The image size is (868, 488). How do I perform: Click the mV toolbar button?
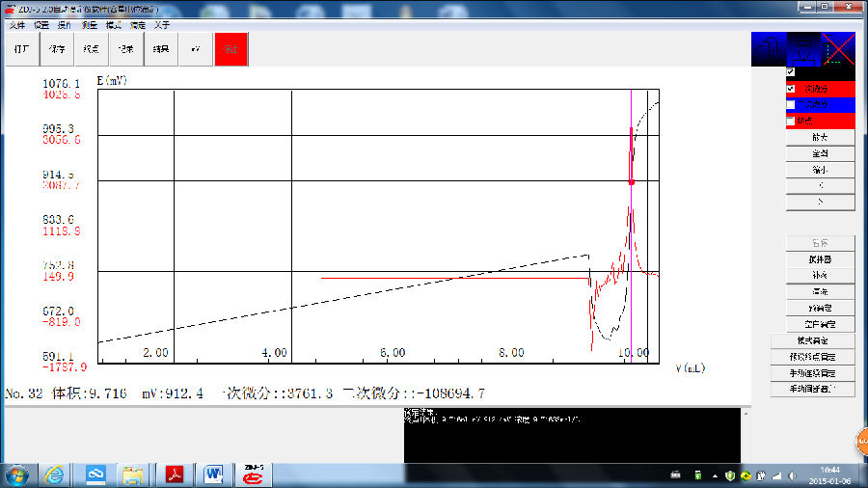coord(195,48)
